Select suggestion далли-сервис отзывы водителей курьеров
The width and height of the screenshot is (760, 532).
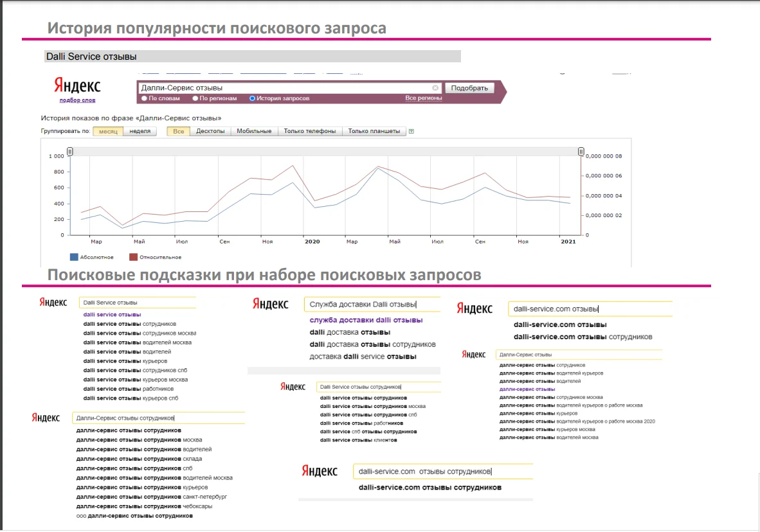551,373
